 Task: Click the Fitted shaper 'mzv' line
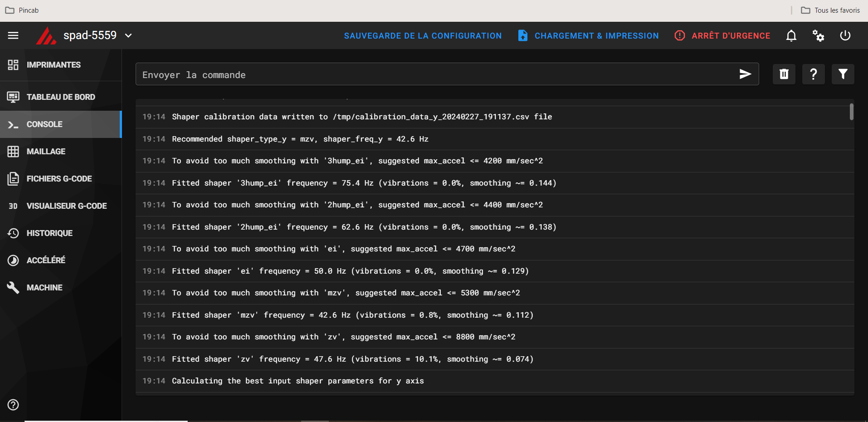coord(495,315)
